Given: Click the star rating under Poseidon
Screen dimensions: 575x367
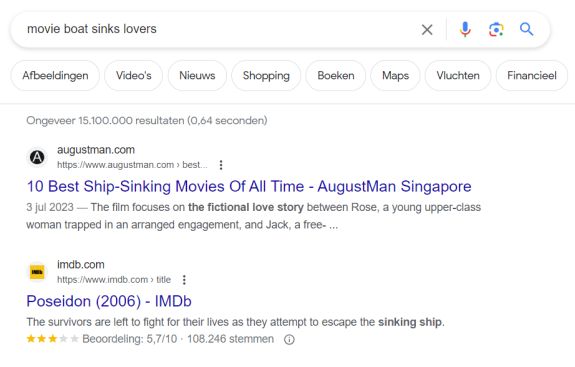Looking at the screenshot, I should point(52,338).
